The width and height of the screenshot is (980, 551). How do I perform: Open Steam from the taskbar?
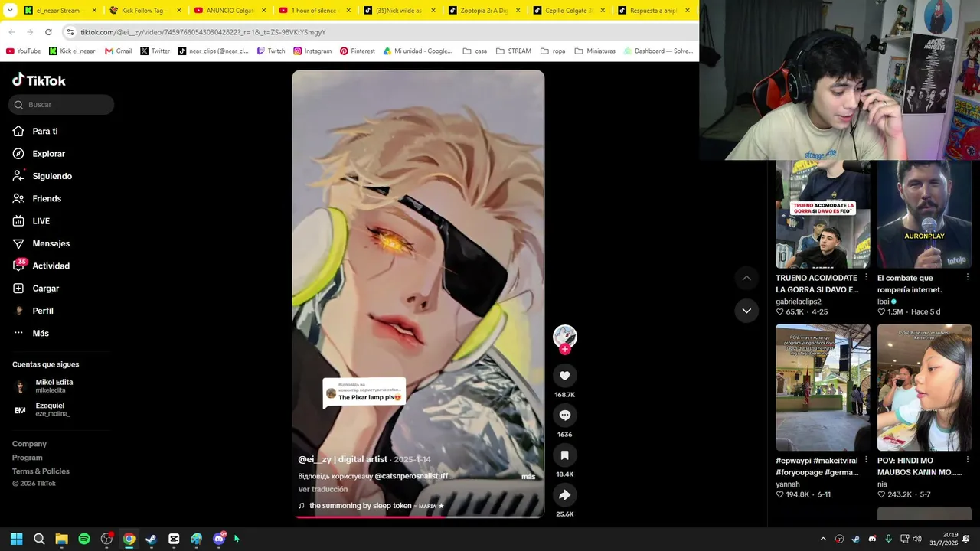pyautogui.click(x=152, y=539)
